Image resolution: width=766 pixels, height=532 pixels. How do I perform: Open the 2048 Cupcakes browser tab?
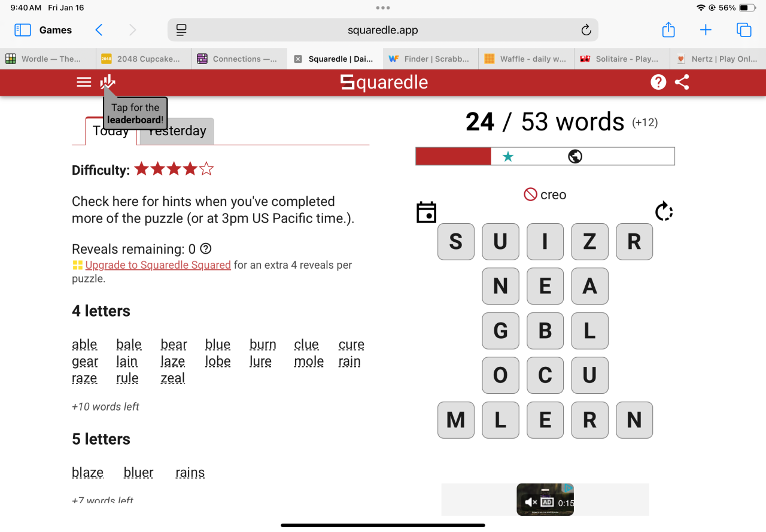point(144,59)
